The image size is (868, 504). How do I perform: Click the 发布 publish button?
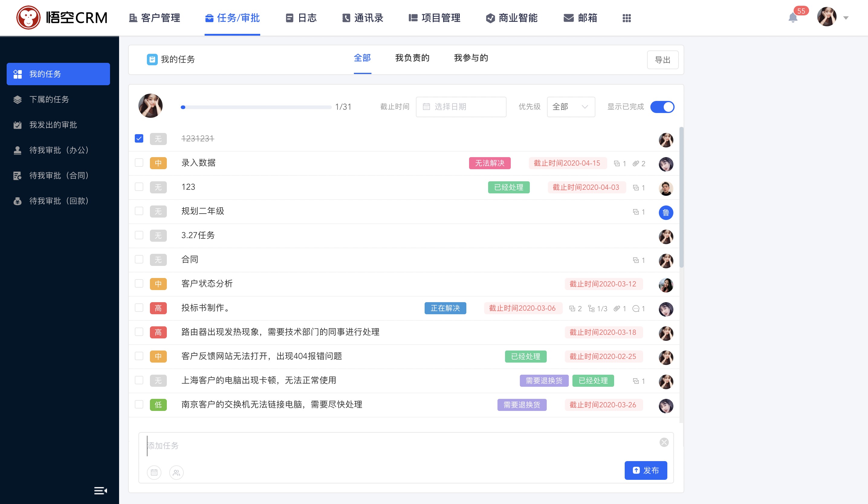pos(646,470)
